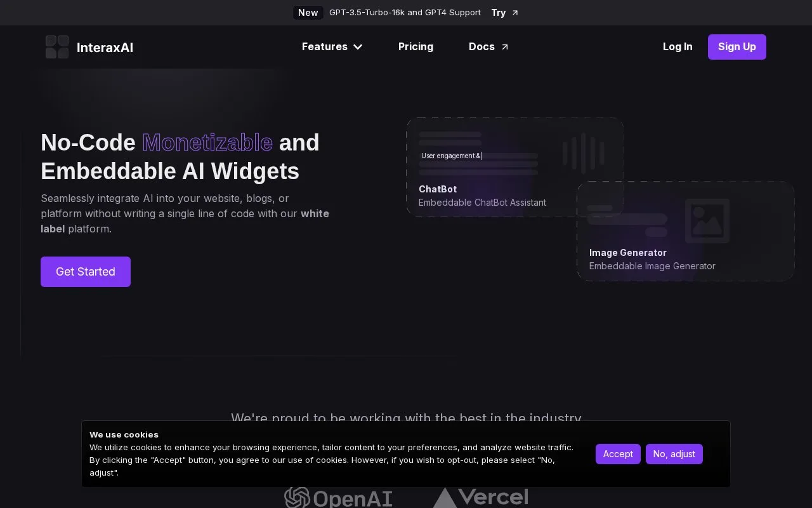This screenshot has height=508, width=812.
Task: Click the "Monetizable" highlighted heading word
Action: pos(207,143)
